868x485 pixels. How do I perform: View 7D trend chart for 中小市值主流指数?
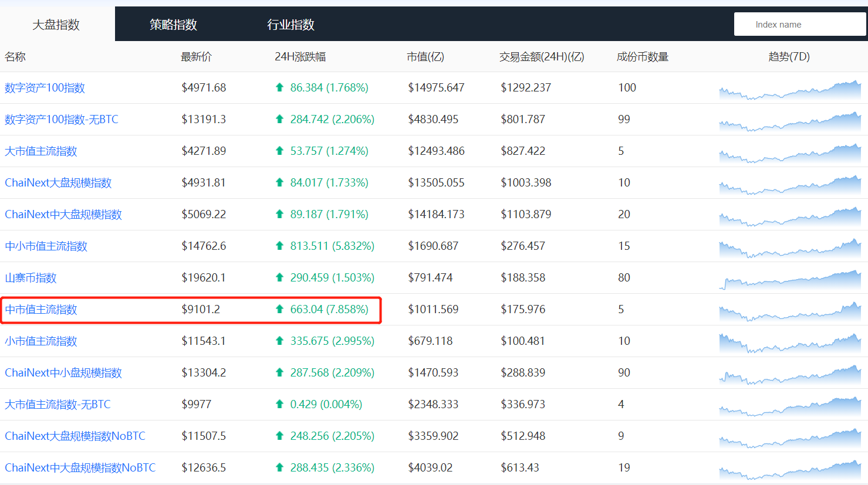pyautogui.click(x=790, y=248)
